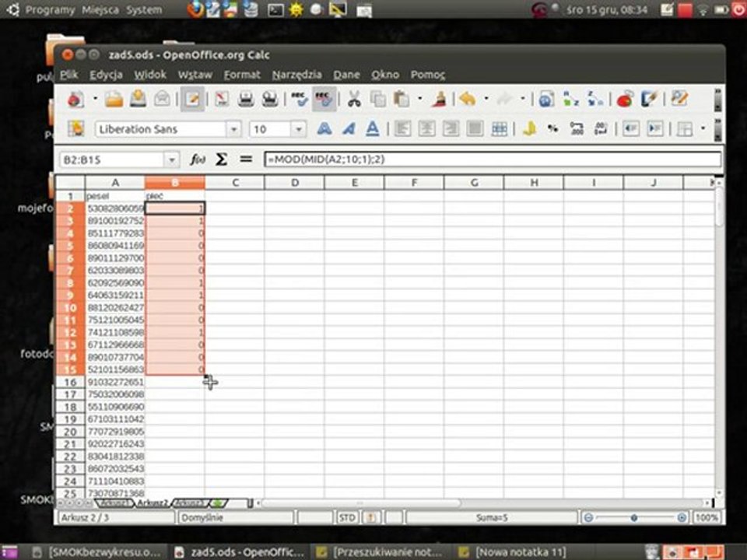This screenshot has width=747, height=560.
Task: Open Styles and Formatting icon
Action: [75, 128]
